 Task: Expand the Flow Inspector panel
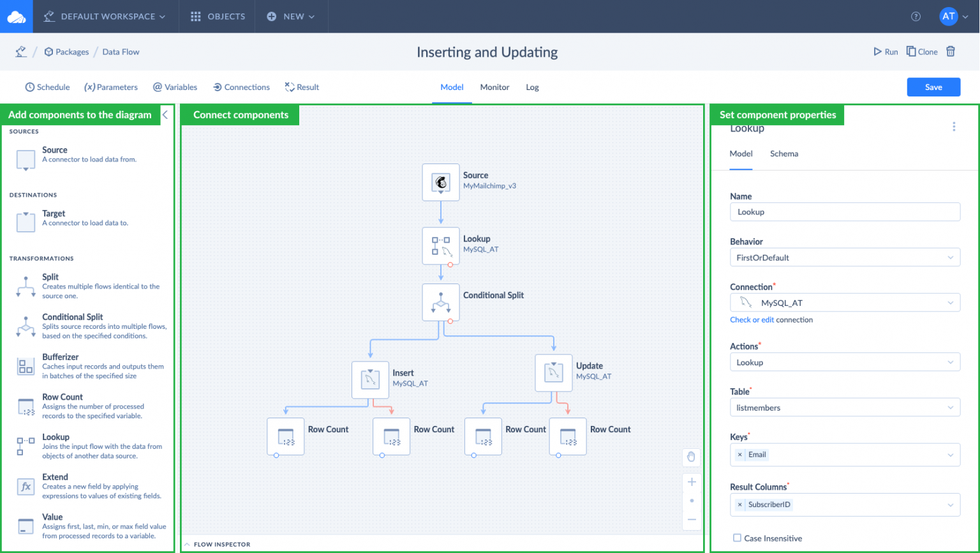(x=188, y=545)
